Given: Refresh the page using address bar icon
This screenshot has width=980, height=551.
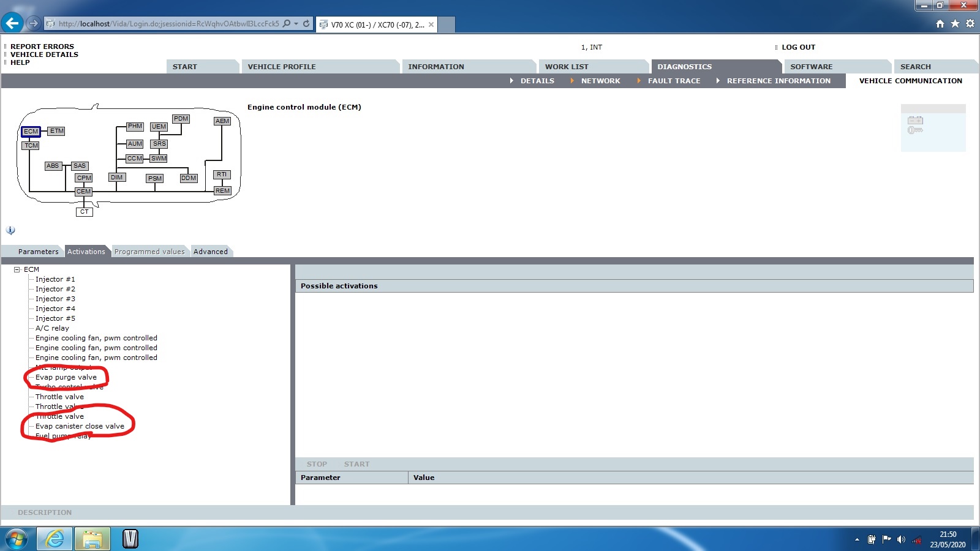Looking at the screenshot, I should (x=306, y=24).
